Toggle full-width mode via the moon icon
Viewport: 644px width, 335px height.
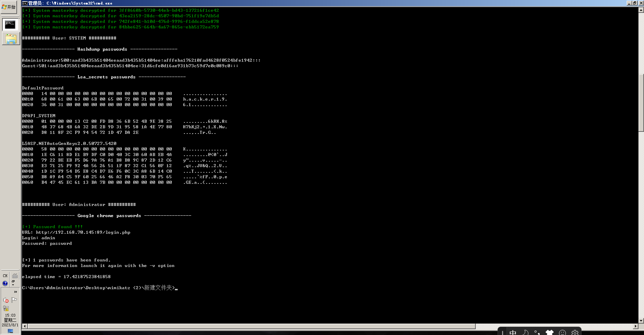coord(525,333)
